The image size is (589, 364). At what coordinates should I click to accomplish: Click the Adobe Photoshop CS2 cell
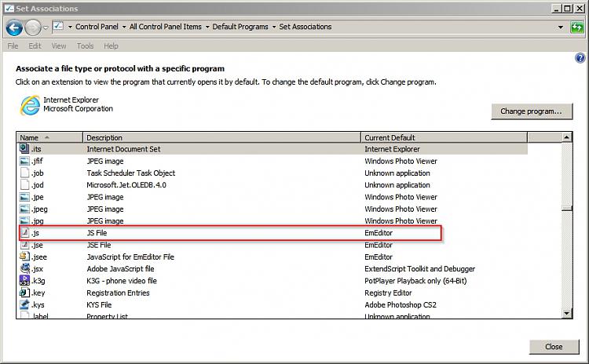tap(401, 304)
